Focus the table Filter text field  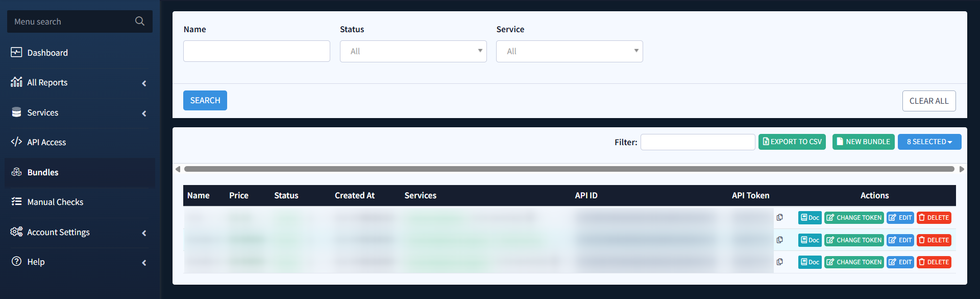point(697,142)
